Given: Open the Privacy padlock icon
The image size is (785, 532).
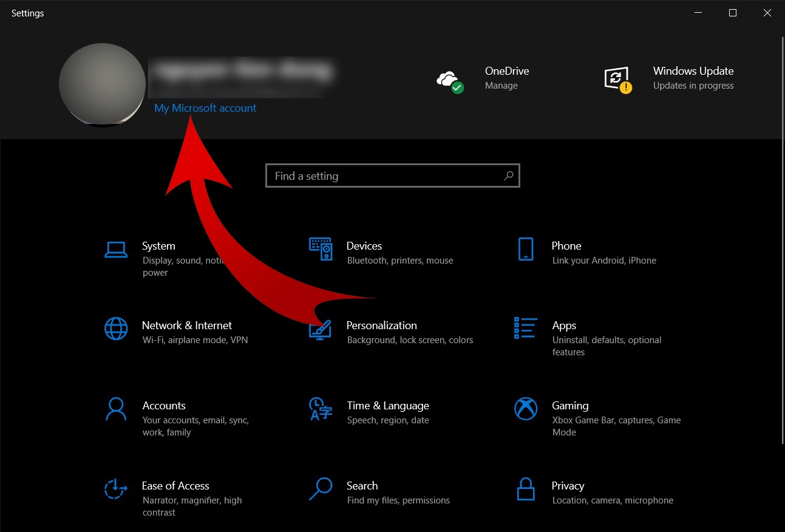Looking at the screenshot, I should [x=526, y=489].
